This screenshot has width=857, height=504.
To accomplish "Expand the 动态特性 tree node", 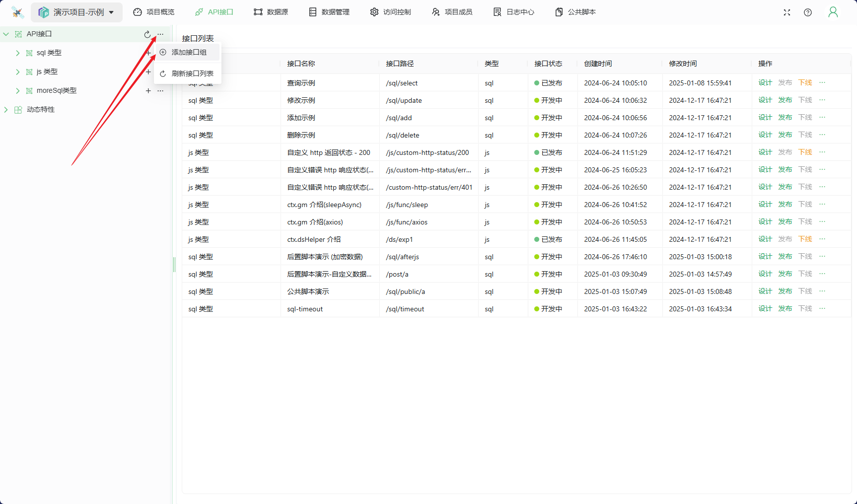I will point(6,110).
